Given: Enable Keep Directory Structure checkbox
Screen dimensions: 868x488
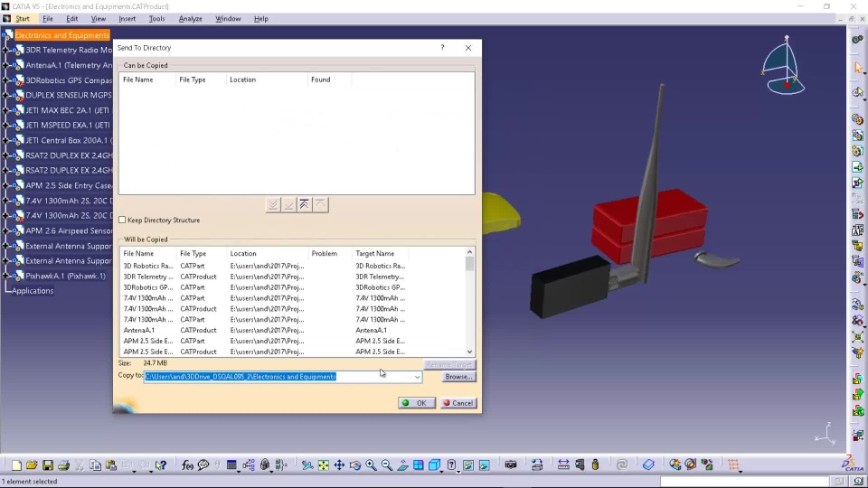Looking at the screenshot, I should click(x=122, y=220).
